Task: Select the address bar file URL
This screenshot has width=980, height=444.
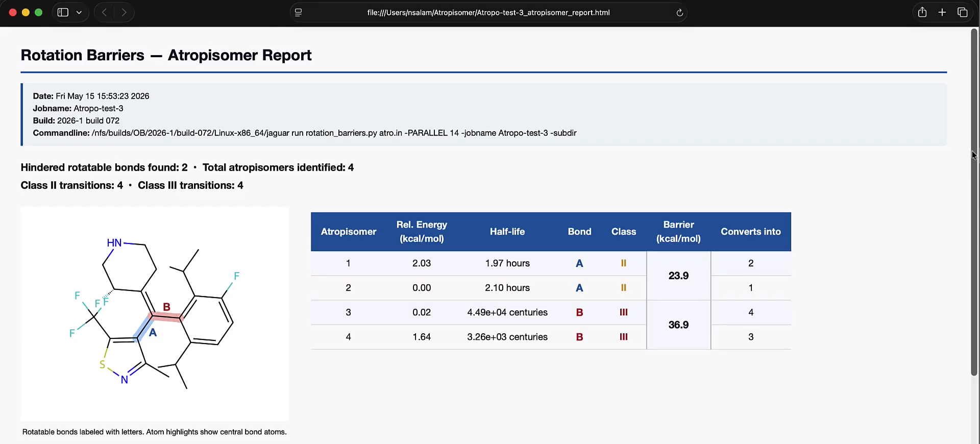Action: click(x=488, y=12)
